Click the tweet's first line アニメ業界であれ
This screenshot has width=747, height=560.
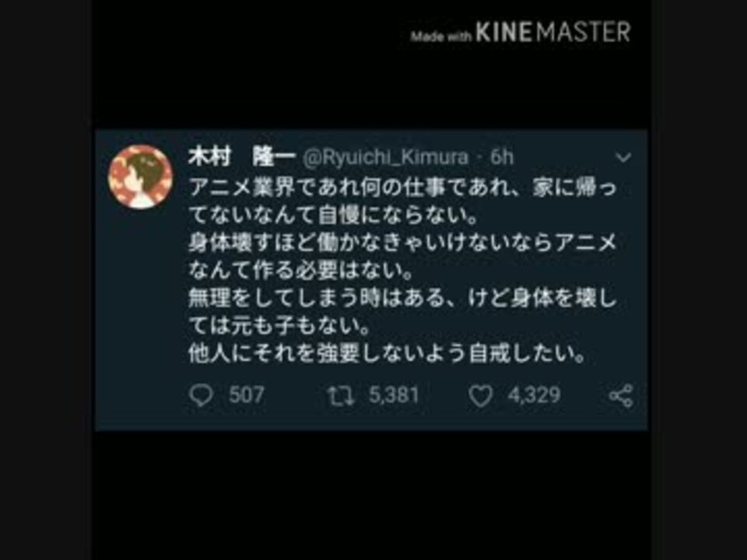pyautogui.click(x=402, y=188)
